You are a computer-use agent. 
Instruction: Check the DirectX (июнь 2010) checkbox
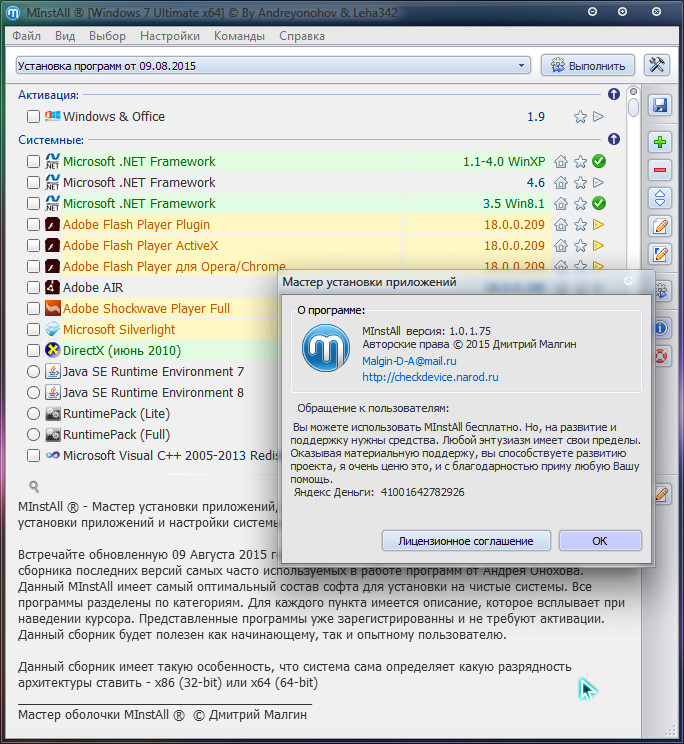pos(33,351)
